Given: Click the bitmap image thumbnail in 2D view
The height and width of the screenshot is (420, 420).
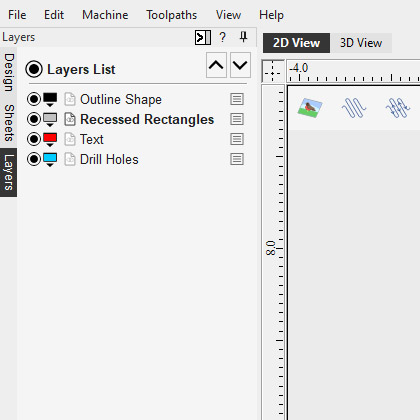Looking at the screenshot, I should coord(310,108).
